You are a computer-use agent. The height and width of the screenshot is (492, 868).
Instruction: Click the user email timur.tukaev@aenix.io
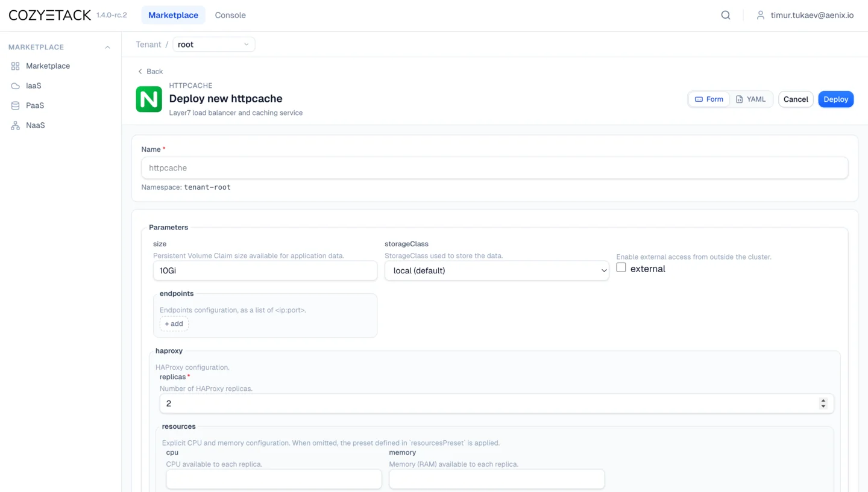[x=812, y=15]
